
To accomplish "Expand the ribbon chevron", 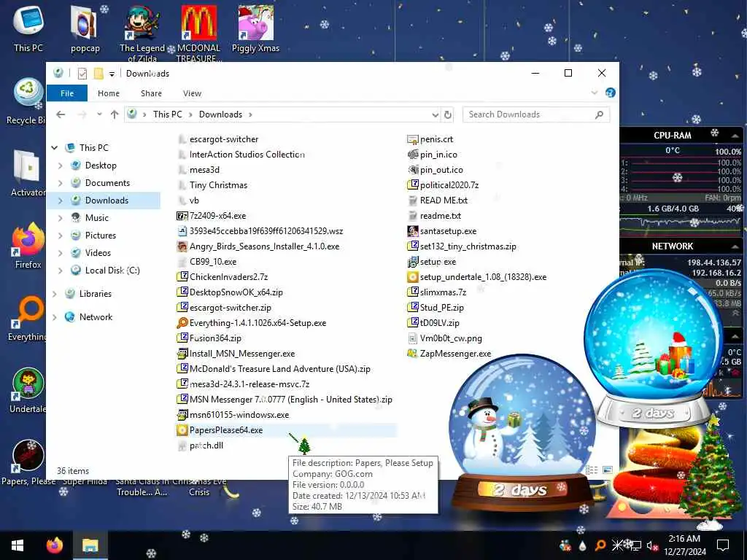I will 594,93.
